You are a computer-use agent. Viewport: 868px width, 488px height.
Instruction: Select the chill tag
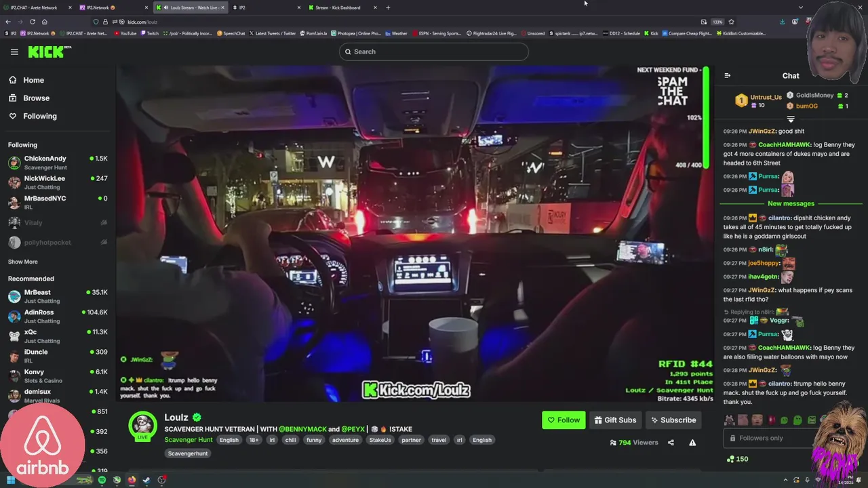290,440
